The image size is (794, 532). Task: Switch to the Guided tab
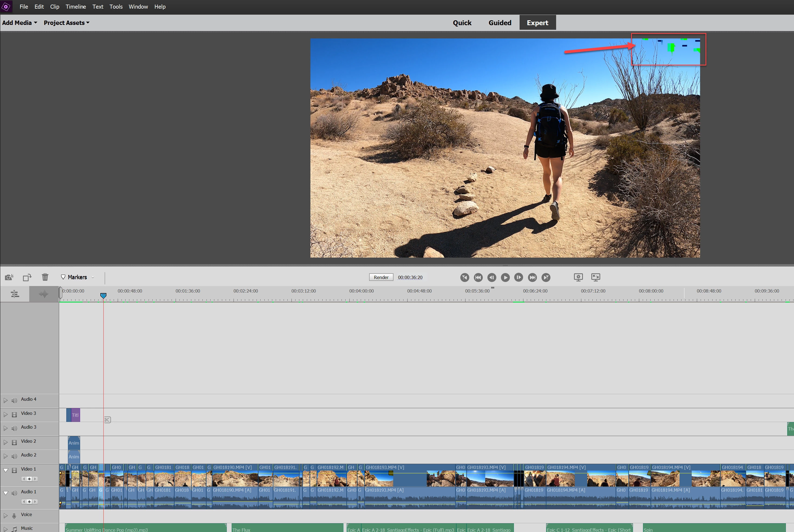[x=500, y=23]
